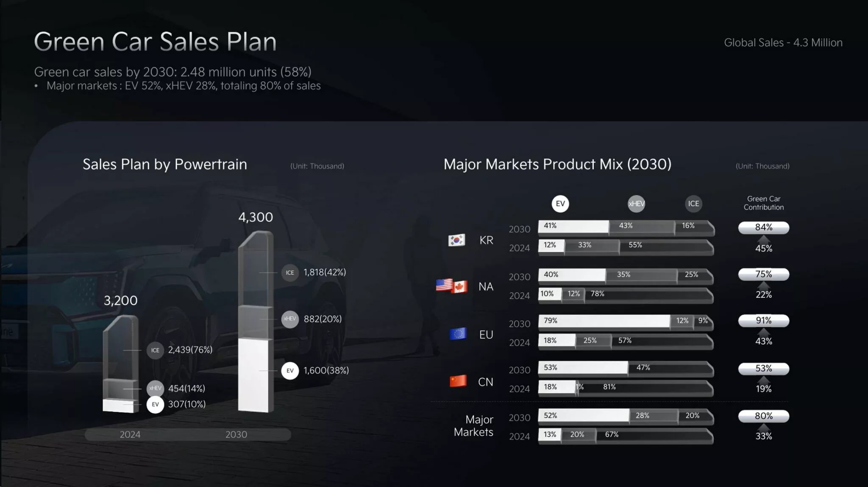
Task: Click the 79% EV segment in EU 2030 bar
Action: (x=604, y=321)
